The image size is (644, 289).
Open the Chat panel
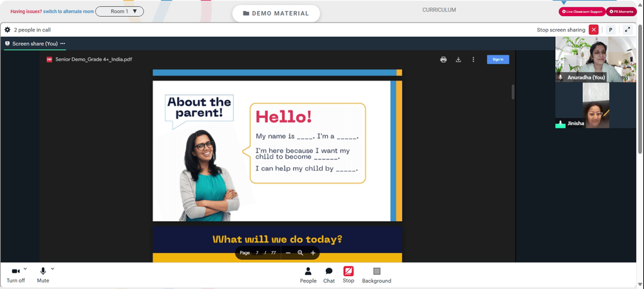[x=329, y=275]
